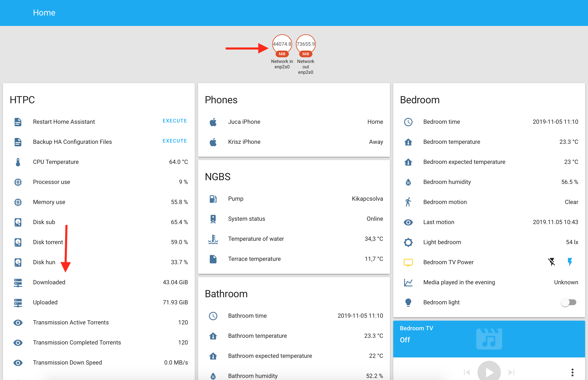Open Transmission Active Torrents eye icon
The width and height of the screenshot is (588, 380).
18,323
